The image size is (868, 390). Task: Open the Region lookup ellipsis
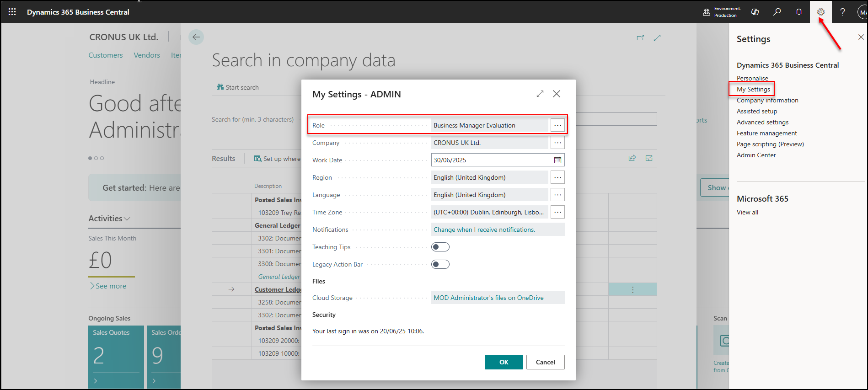557,177
